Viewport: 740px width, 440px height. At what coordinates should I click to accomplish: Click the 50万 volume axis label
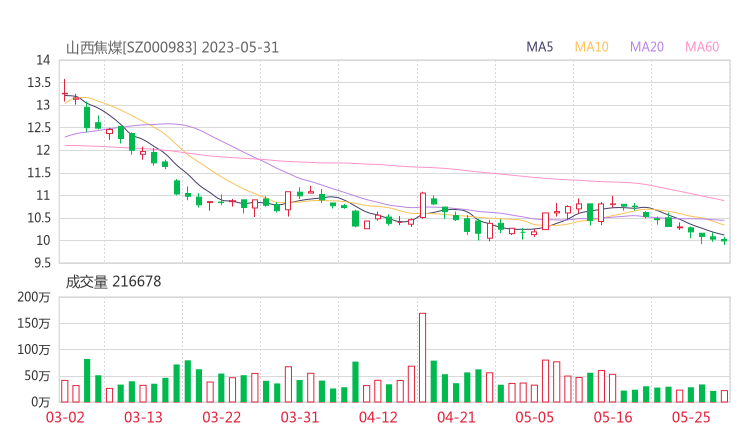tap(37, 376)
